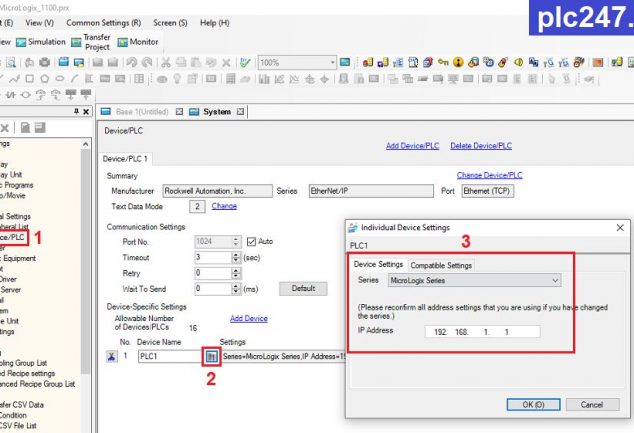Click the Undo arrow icon

click(132, 62)
